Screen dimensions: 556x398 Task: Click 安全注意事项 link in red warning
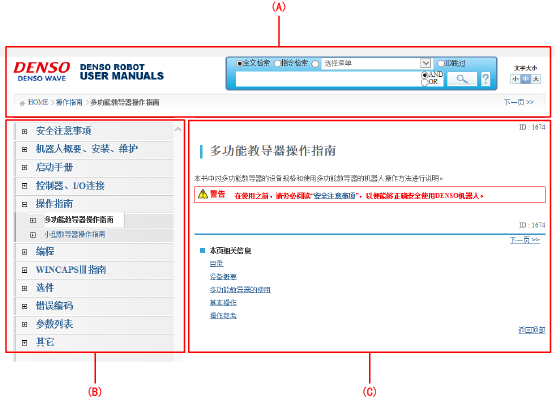[x=334, y=196]
